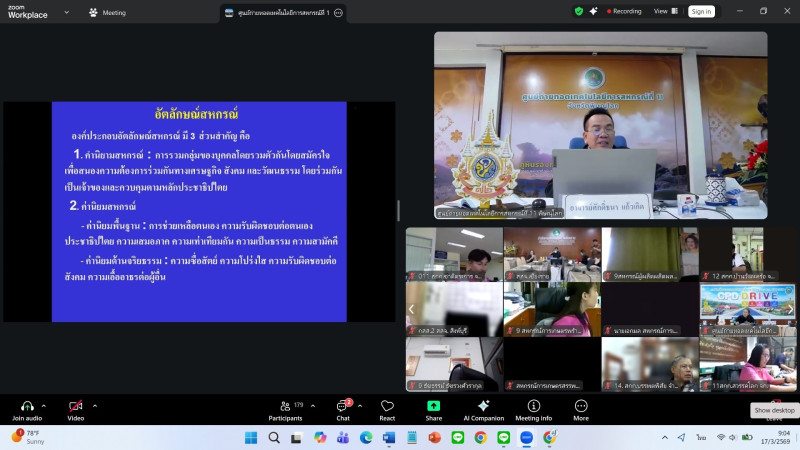
Task: Toggle the Video camera on
Action: [75, 406]
